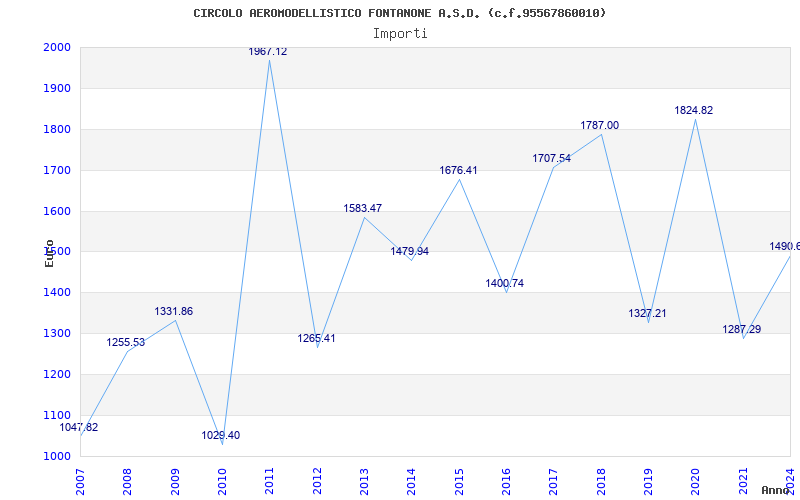Click the 2017 year label
This screenshot has height=500, width=800.
tap(554, 481)
